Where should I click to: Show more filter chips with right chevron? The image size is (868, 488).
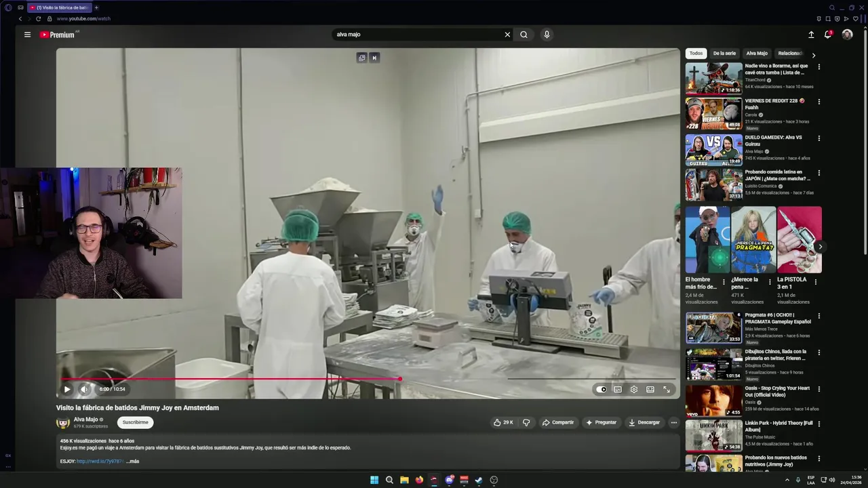(x=814, y=55)
